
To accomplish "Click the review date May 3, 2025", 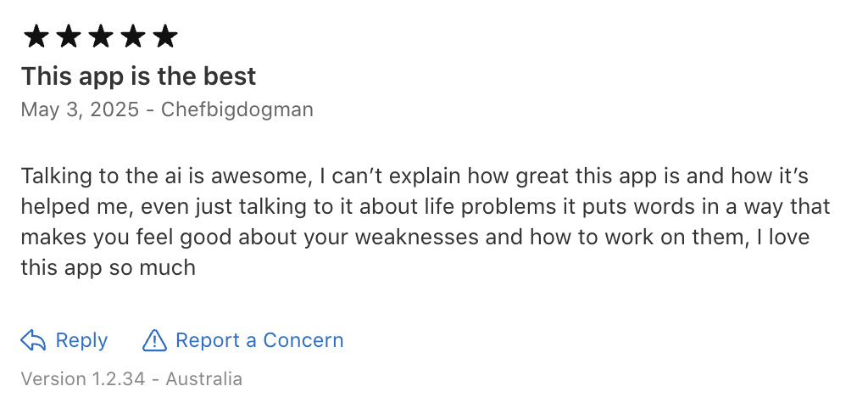I will click(80, 109).
